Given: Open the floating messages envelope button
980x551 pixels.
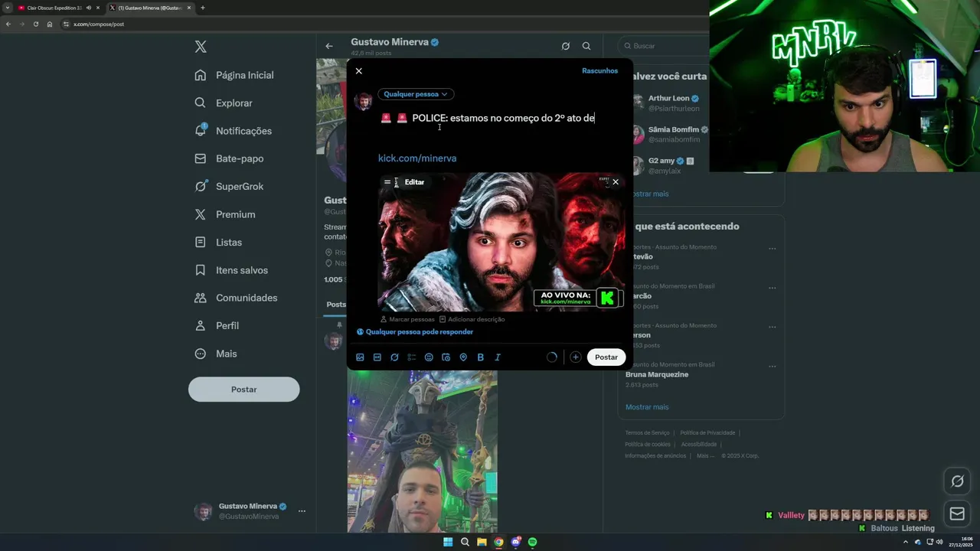Looking at the screenshot, I should click(957, 514).
